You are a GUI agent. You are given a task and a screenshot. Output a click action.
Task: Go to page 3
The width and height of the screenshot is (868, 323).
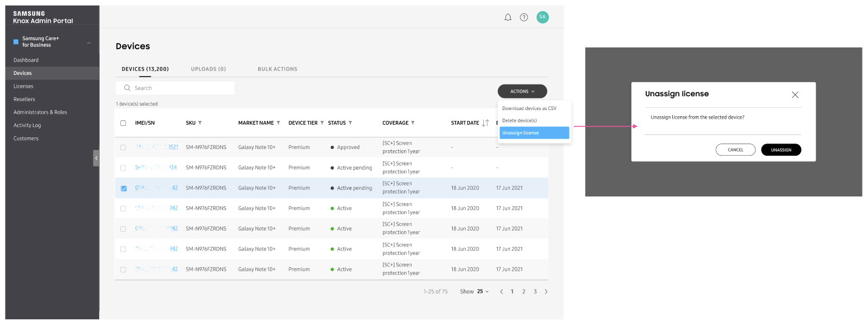[535, 291]
